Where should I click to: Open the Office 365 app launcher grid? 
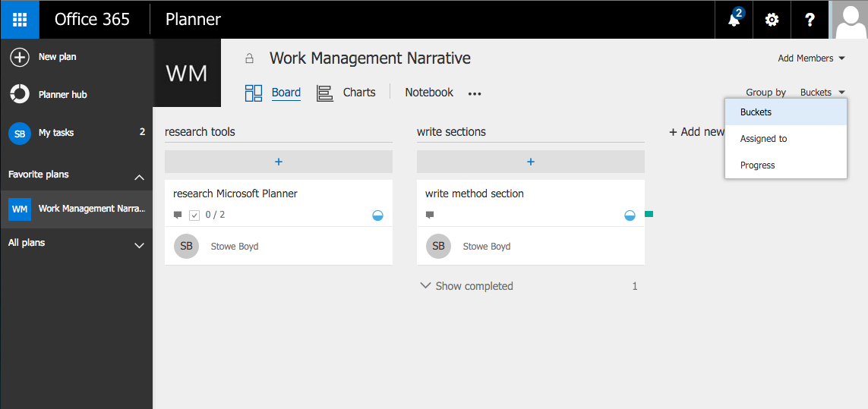(x=20, y=20)
